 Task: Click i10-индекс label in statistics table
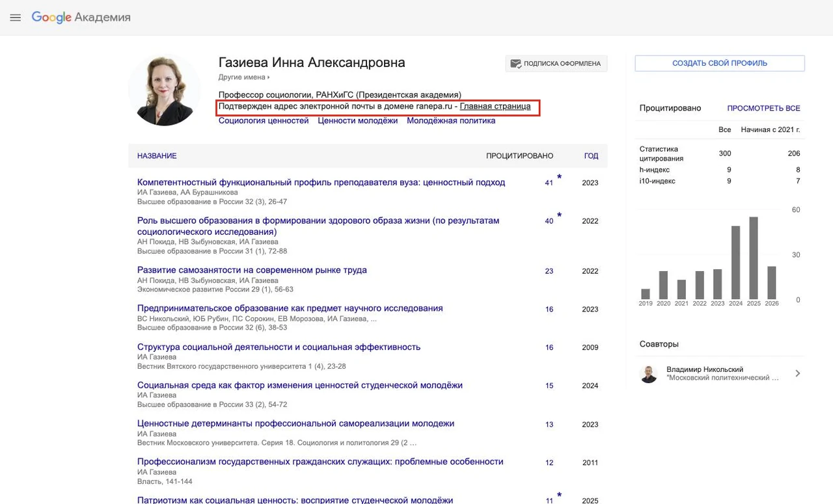pyautogui.click(x=657, y=181)
